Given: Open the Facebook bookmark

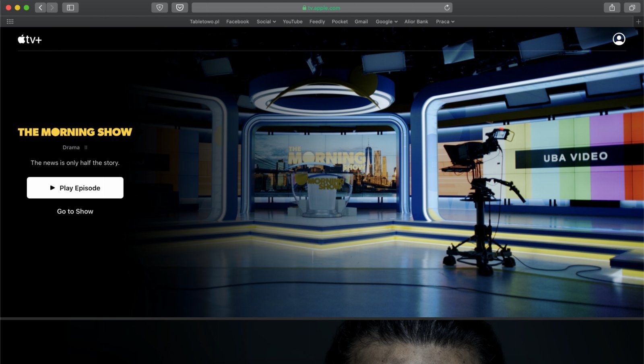Looking at the screenshot, I should pos(237,22).
